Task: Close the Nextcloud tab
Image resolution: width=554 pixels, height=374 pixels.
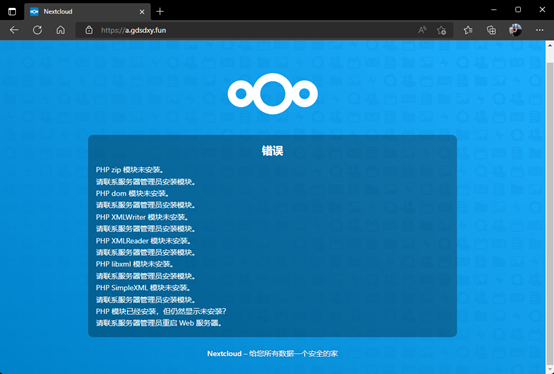Action: coord(142,12)
